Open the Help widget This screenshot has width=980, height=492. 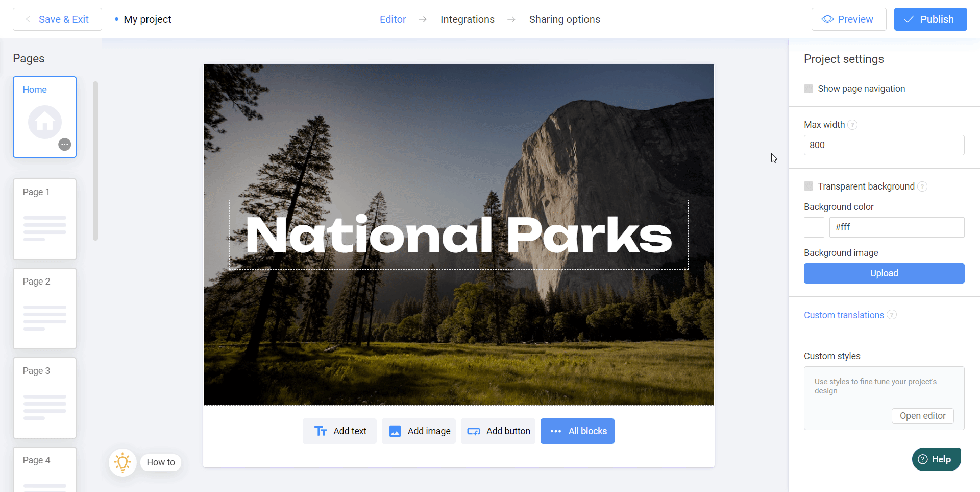click(x=937, y=459)
